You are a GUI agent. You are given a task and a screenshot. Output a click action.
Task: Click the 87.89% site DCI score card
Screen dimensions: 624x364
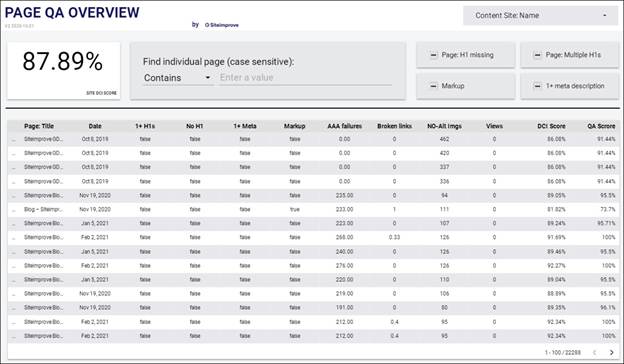coord(63,71)
